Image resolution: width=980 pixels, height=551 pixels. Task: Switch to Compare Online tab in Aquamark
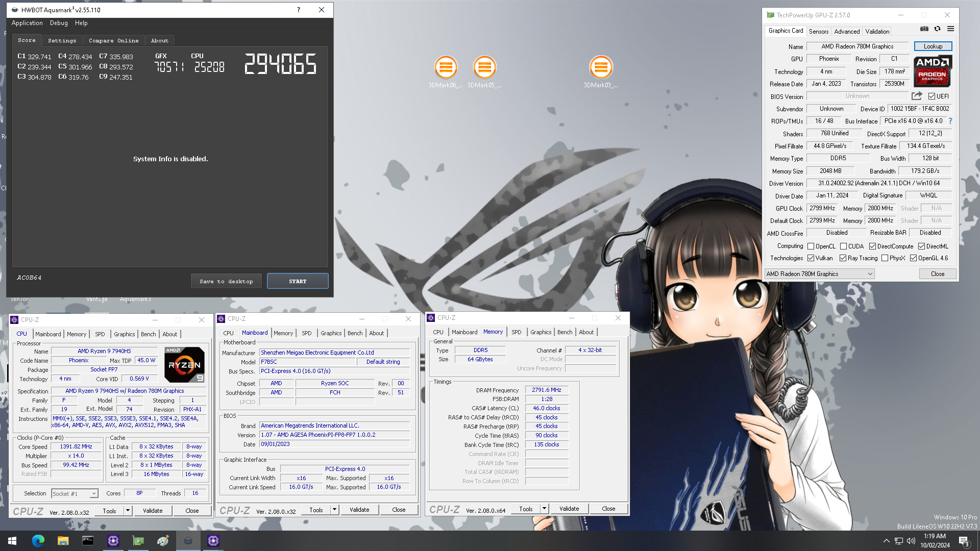pyautogui.click(x=113, y=40)
